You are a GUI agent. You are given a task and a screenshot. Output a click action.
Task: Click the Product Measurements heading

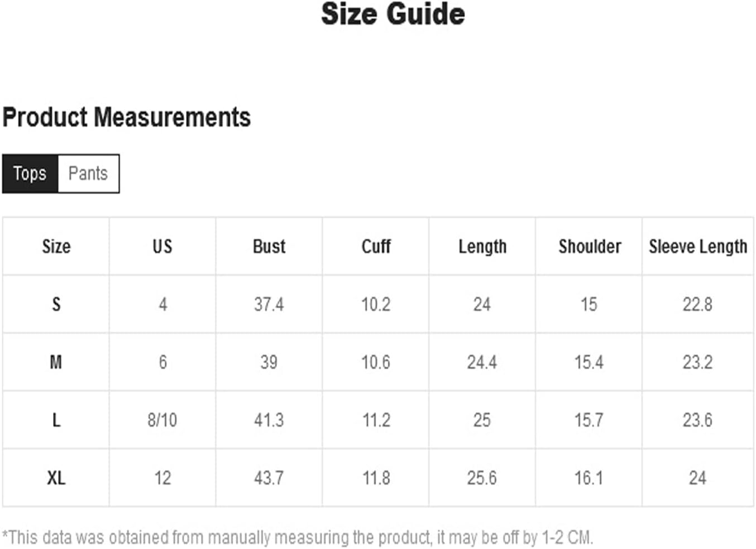click(127, 118)
